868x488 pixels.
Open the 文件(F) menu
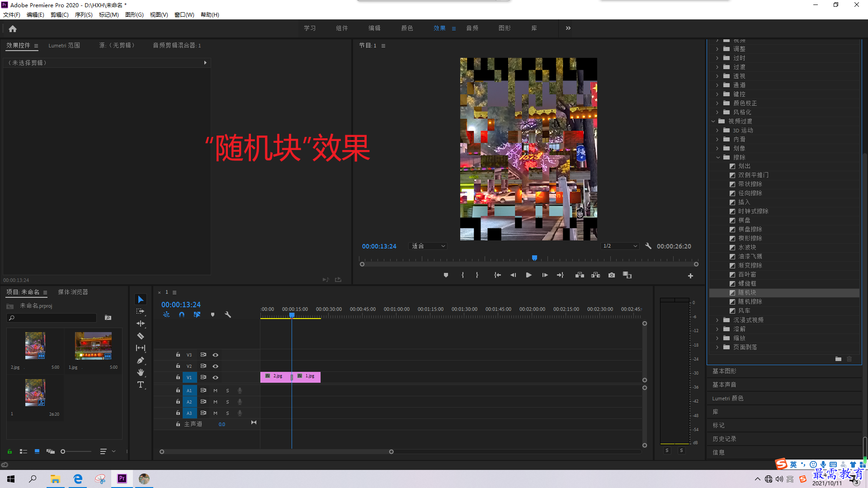click(x=12, y=15)
